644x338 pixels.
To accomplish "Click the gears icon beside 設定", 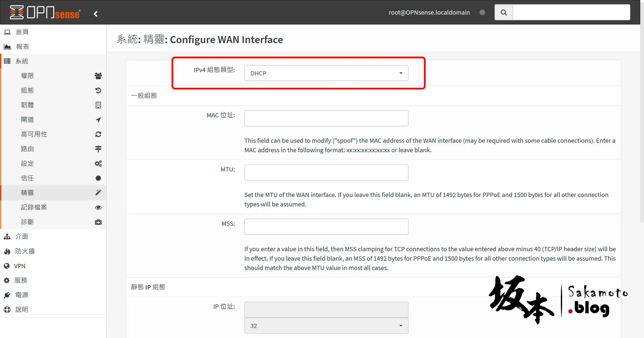I will pos(98,163).
